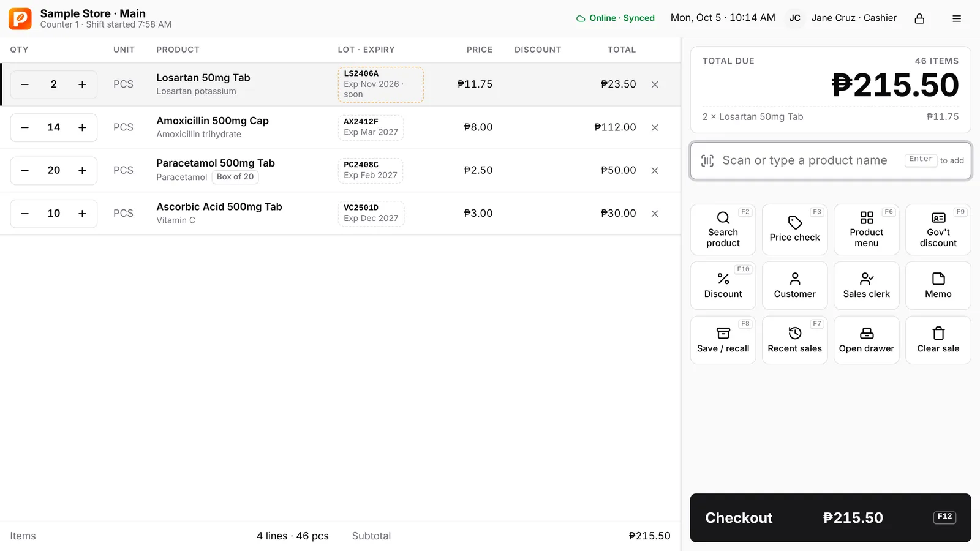Click the app logo icon
Viewport: 980px width, 551px height.
click(20, 18)
